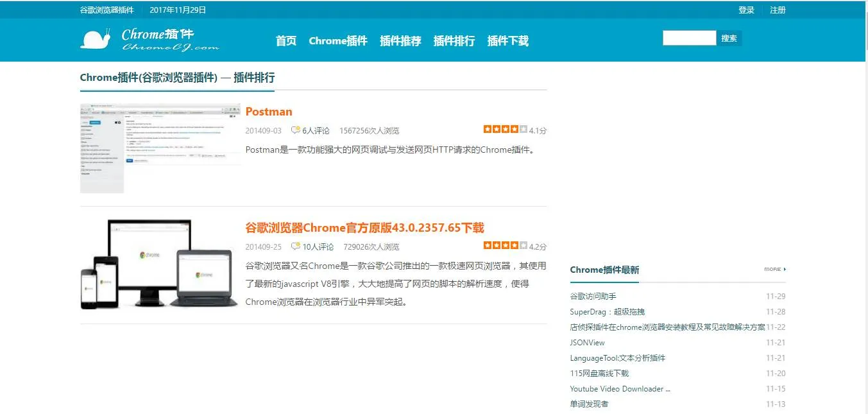Click Chrome插件最新 sidebar heading
Image resolution: width=868 pixels, height=414 pixels.
pos(604,270)
